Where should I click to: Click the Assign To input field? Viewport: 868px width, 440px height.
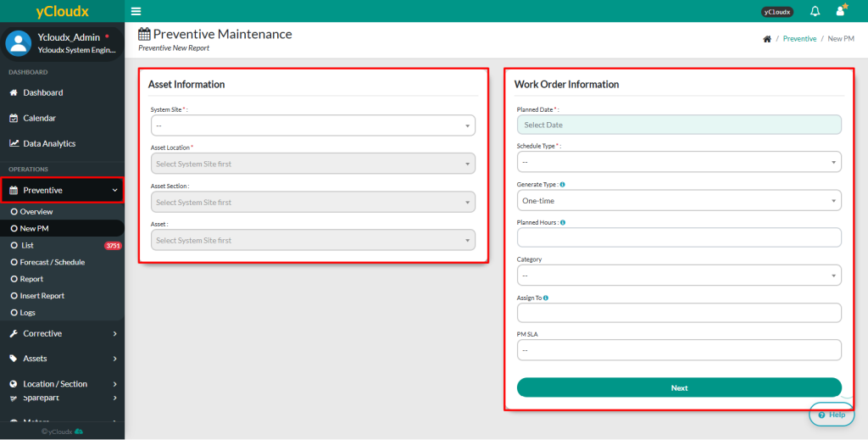click(679, 313)
